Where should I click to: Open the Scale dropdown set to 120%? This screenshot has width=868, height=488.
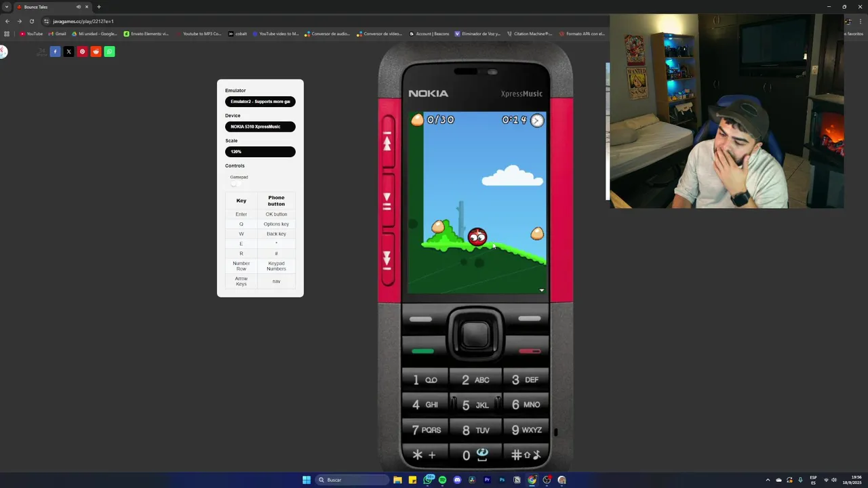(x=260, y=152)
